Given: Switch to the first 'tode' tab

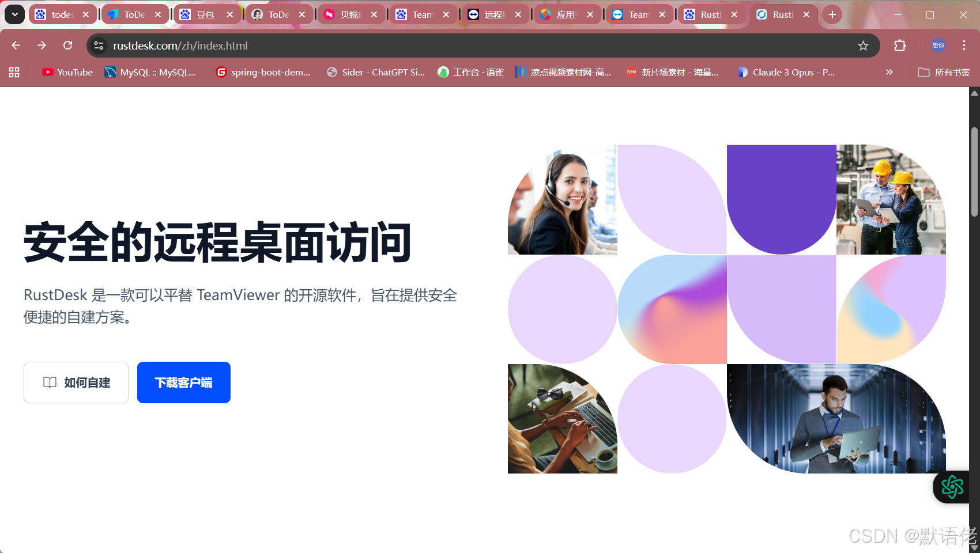Looking at the screenshot, I should [x=62, y=14].
